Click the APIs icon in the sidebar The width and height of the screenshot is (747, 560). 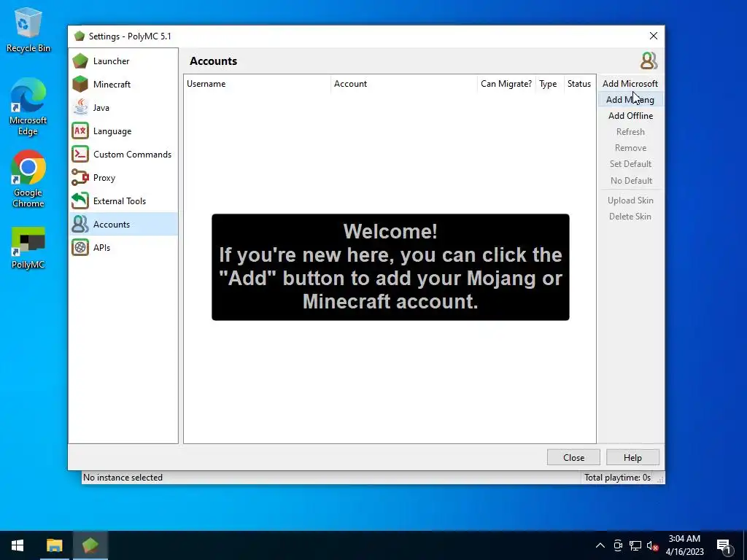pyautogui.click(x=80, y=248)
